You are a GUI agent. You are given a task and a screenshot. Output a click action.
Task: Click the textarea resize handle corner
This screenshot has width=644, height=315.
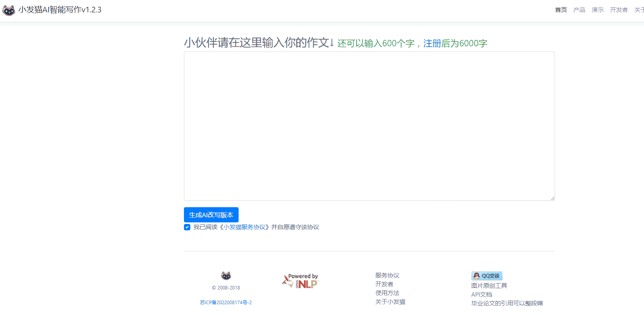(552, 198)
